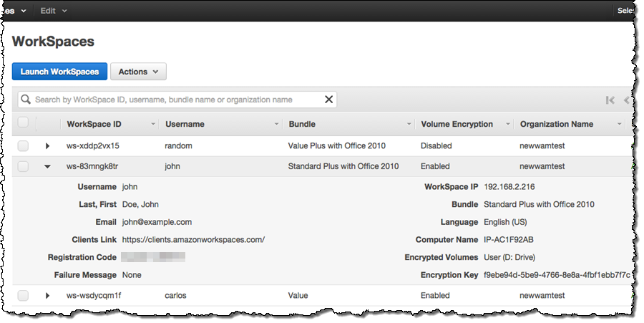Click the WorkSpace ID column sort arrow
This screenshot has height=323, width=644.
click(152, 125)
